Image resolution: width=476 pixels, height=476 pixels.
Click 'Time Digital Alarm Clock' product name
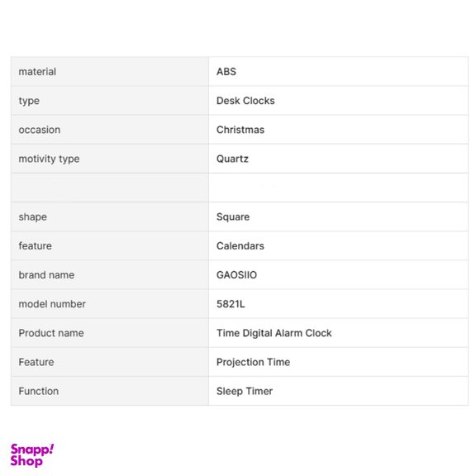(274, 333)
